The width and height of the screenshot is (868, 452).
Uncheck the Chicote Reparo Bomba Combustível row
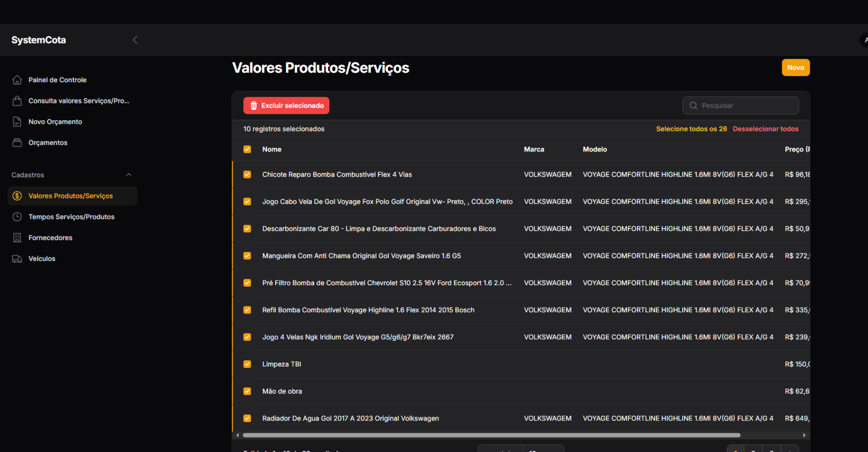247,174
